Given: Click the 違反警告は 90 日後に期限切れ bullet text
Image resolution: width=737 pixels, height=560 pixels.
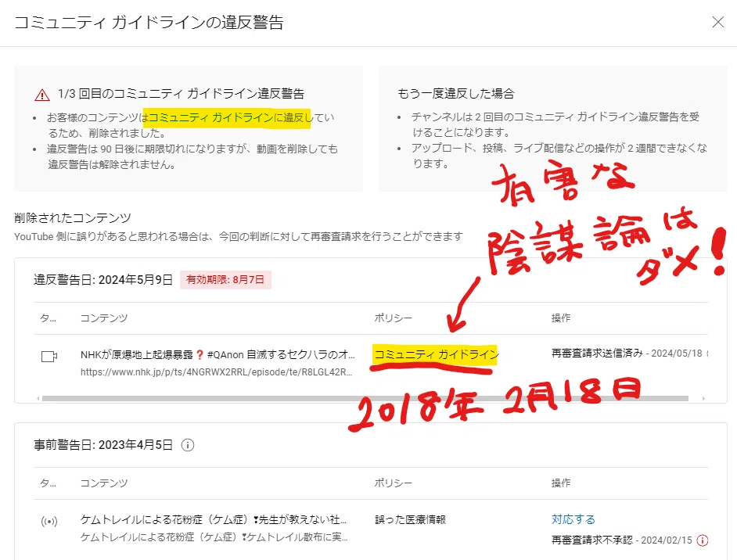Looking at the screenshot, I should (192, 156).
